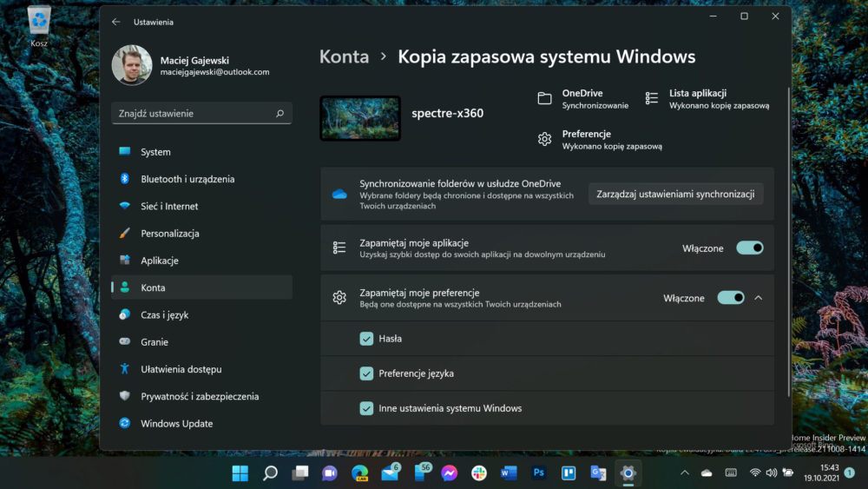
Task: Show hidden tray icons chevron
Action: [685, 473]
